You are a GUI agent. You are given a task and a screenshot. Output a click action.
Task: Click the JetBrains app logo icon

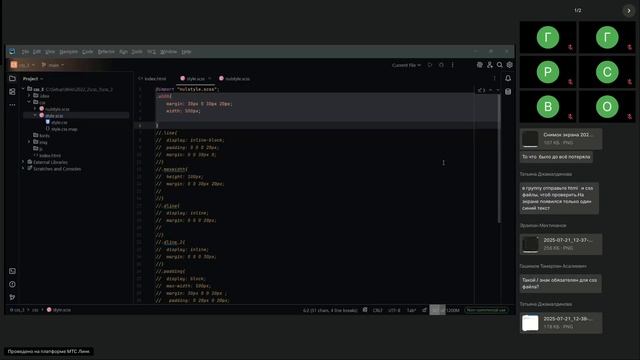point(12,51)
